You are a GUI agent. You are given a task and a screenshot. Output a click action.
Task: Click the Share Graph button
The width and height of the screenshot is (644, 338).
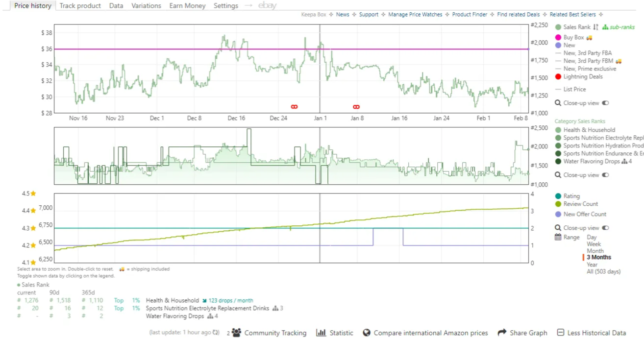pos(522,333)
